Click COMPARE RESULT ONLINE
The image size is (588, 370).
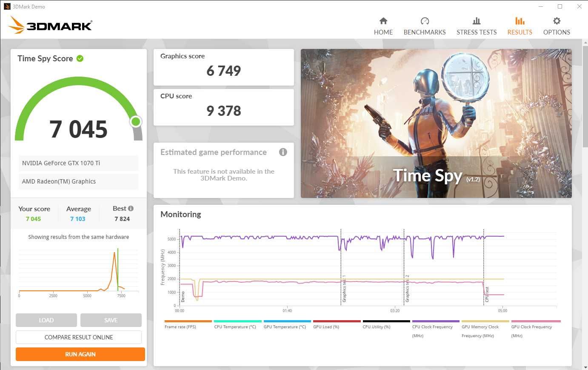[x=79, y=337]
